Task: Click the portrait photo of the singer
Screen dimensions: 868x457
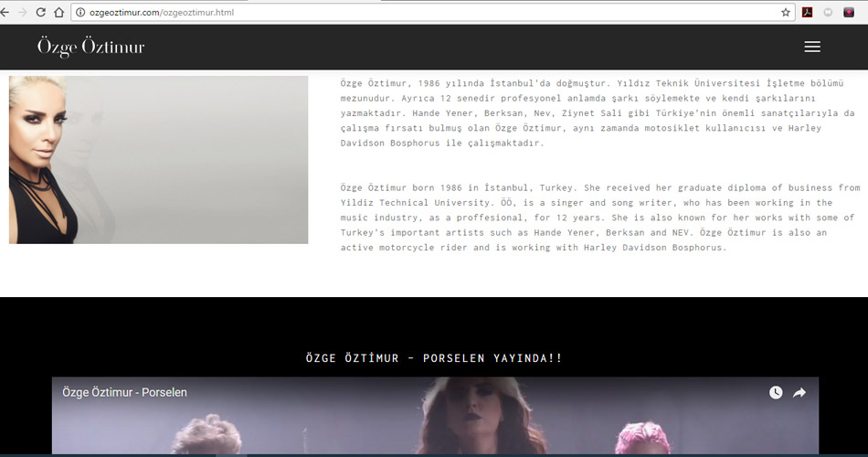Action: pos(158,160)
